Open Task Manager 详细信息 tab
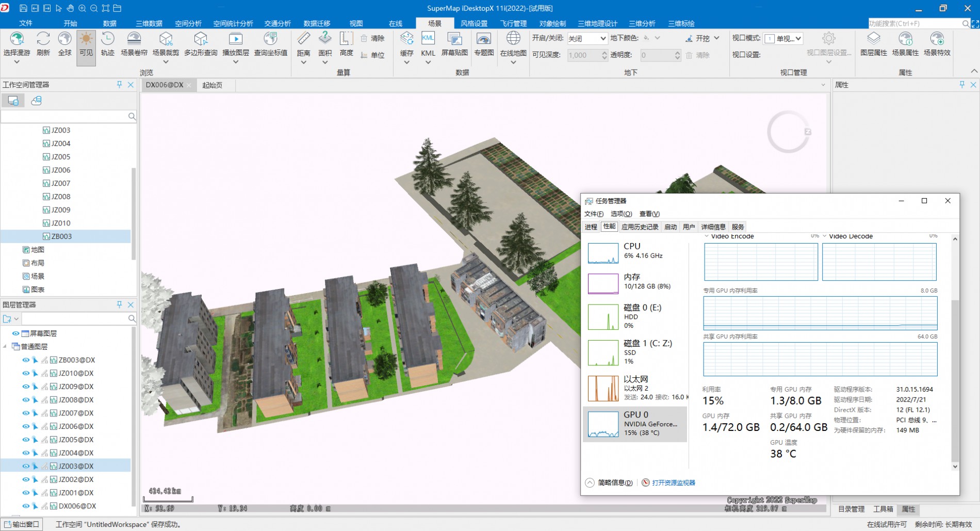Image resolution: width=980 pixels, height=531 pixels. pyautogui.click(x=713, y=227)
